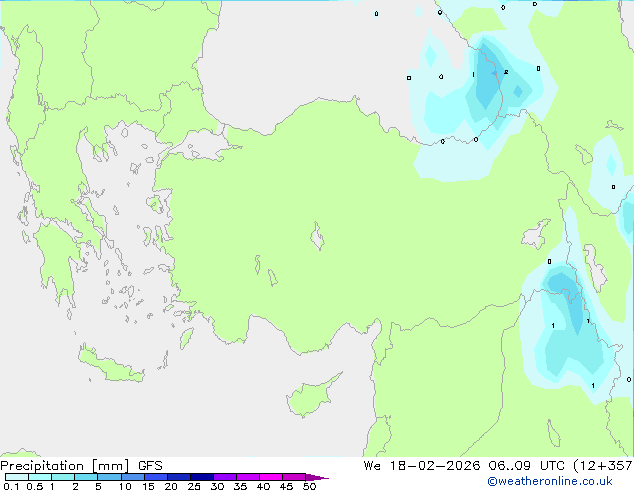Click the '50' legend scale label

point(309,486)
